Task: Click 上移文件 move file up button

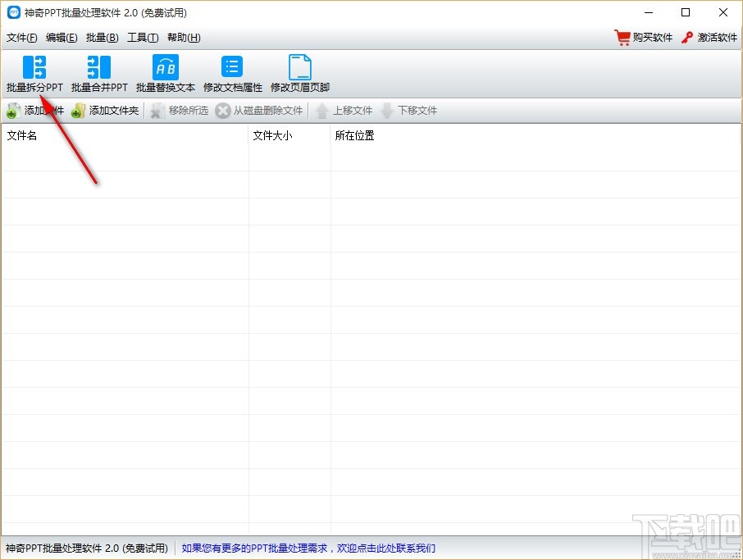Action: (344, 111)
